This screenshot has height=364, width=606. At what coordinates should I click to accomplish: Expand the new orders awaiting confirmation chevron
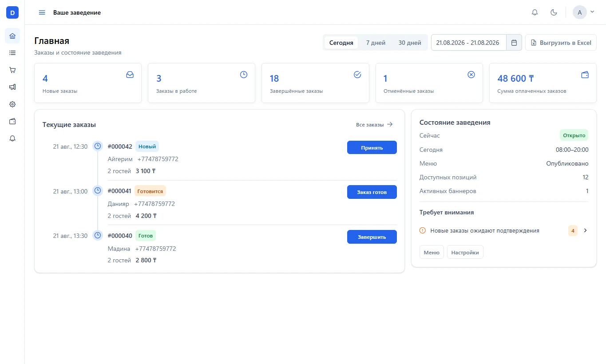pyautogui.click(x=585, y=230)
